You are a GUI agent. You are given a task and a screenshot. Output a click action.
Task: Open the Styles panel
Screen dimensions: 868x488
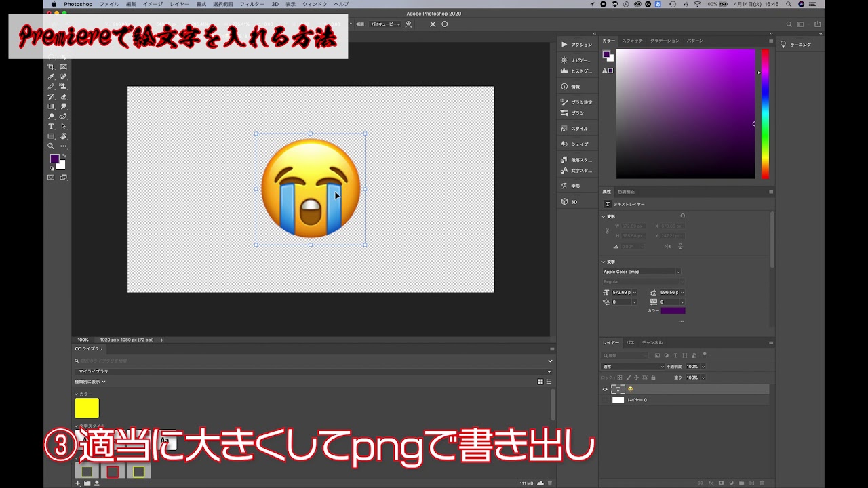click(x=574, y=129)
